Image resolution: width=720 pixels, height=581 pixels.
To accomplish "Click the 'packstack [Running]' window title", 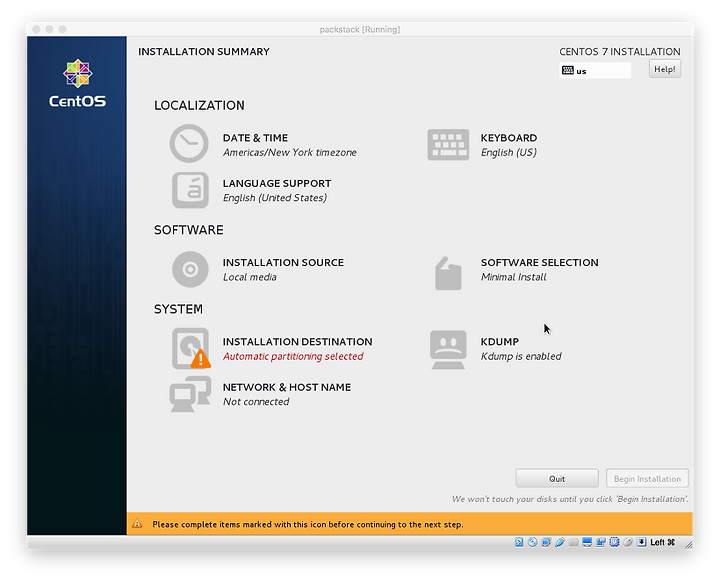I will (x=360, y=29).
